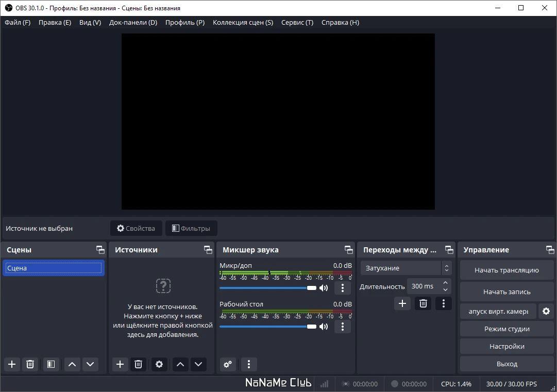Increase transition duration with up arrow
The image size is (557, 392).
pos(446,283)
